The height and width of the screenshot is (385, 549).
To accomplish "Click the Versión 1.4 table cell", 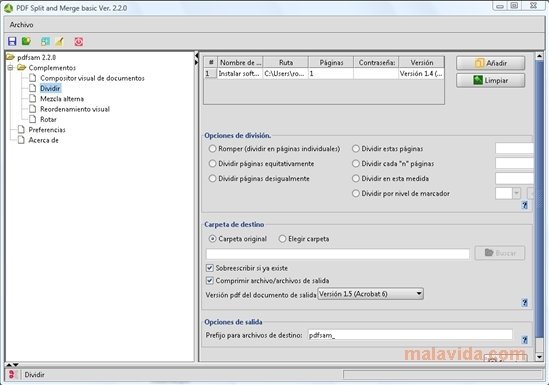I will pos(422,74).
